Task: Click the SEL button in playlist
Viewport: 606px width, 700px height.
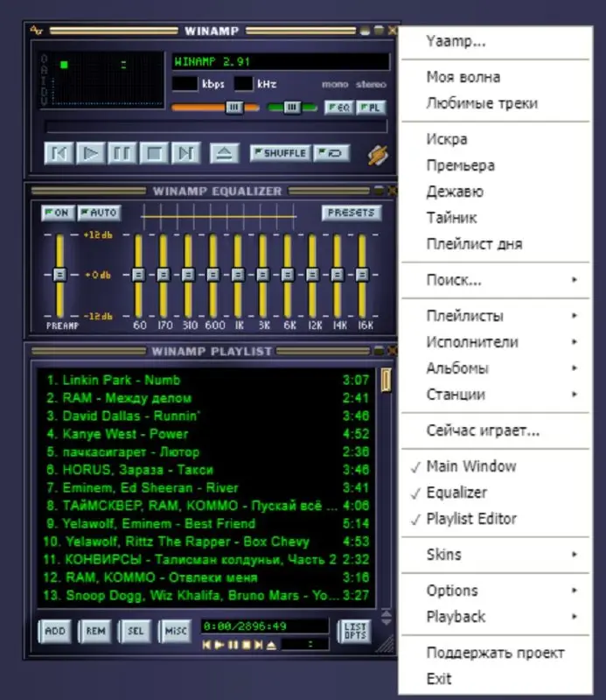Action: point(136,631)
